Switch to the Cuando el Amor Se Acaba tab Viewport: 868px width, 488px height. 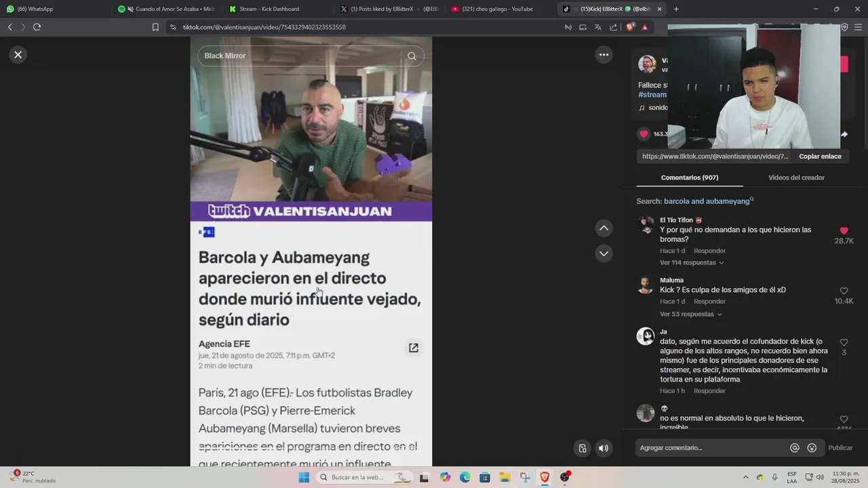[167, 9]
